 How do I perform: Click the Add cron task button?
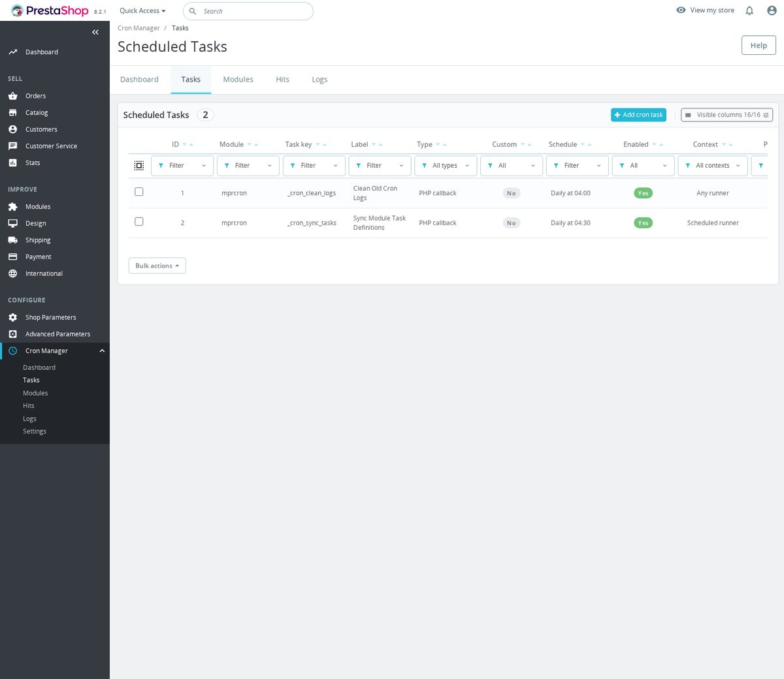pyautogui.click(x=638, y=115)
